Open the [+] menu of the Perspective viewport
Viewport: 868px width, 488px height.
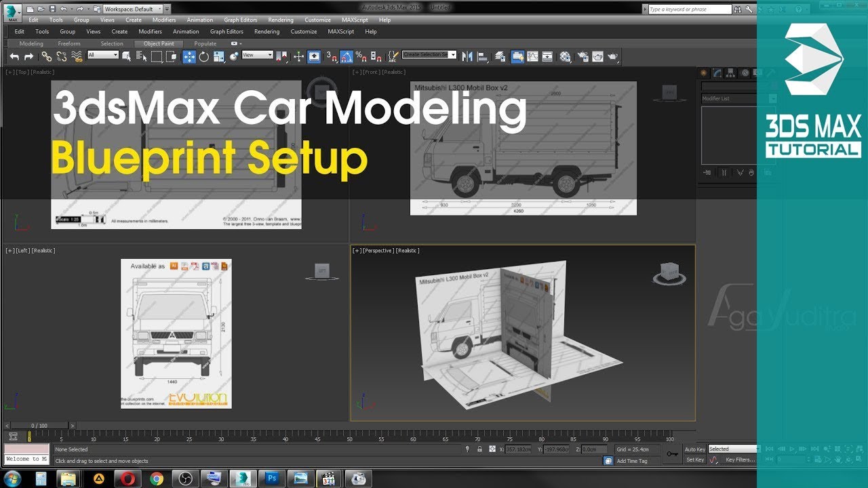pos(356,251)
